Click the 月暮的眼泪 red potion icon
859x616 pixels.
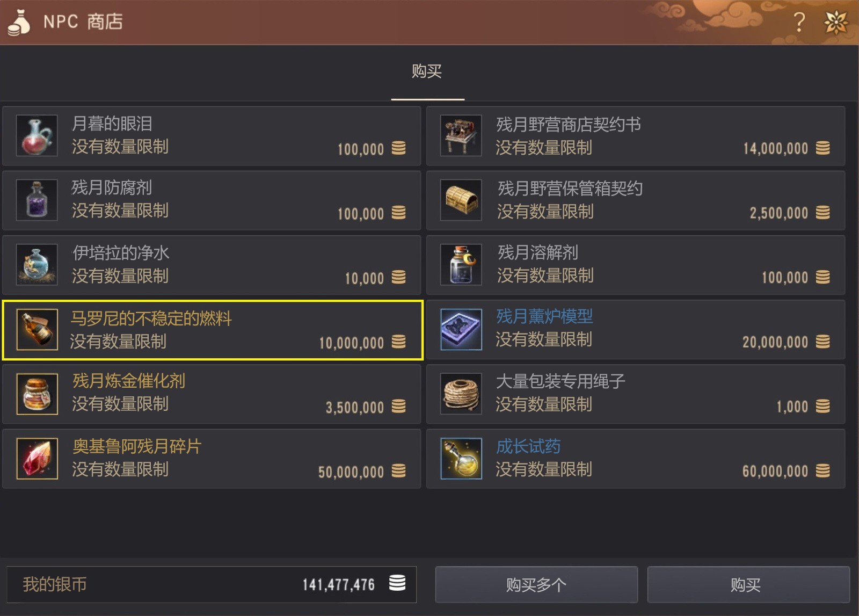pos(37,136)
